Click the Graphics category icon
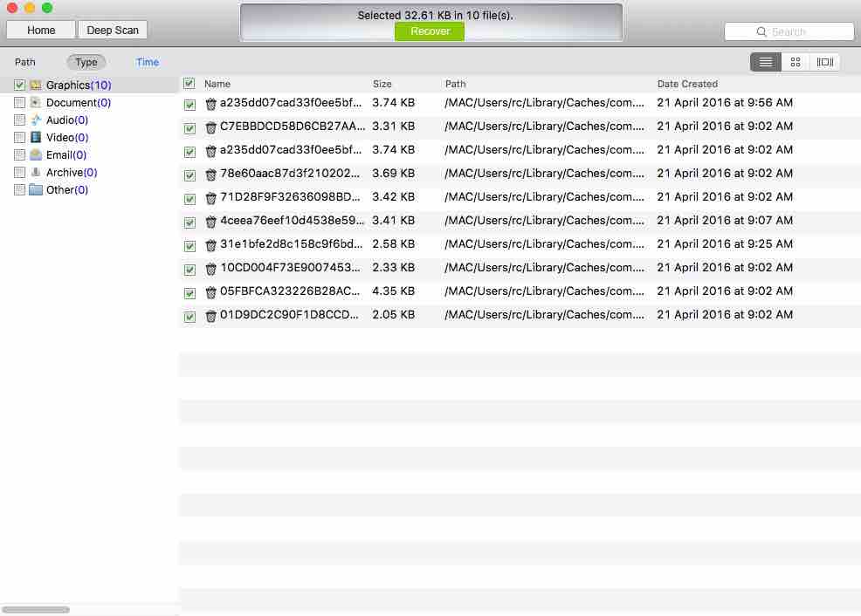861x616 pixels. pyautogui.click(x=36, y=85)
